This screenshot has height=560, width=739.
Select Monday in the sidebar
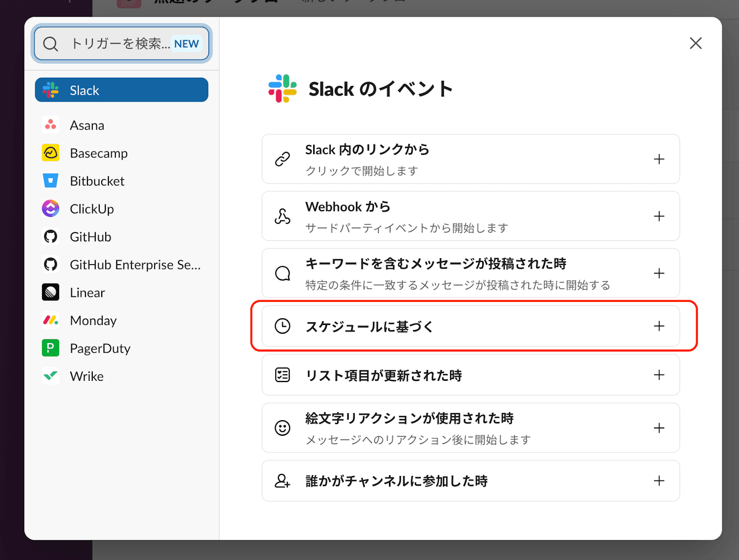pos(121,320)
